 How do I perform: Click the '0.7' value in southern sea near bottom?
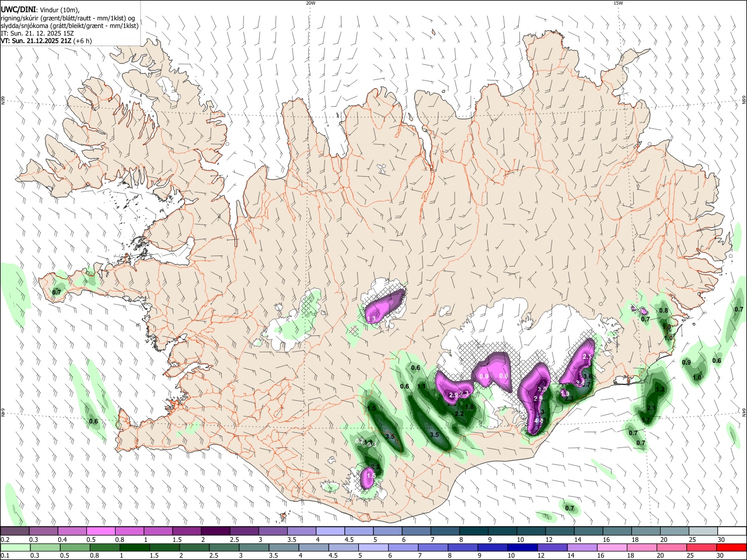570,509
